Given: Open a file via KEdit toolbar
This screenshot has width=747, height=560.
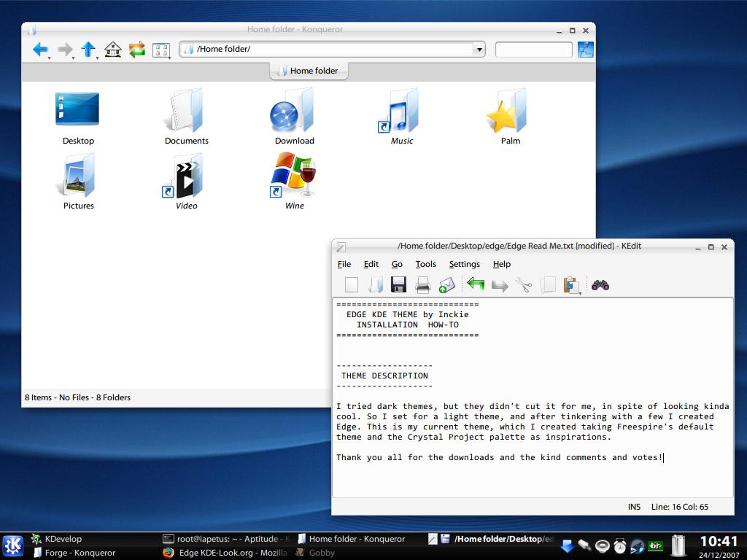Looking at the screenshot, I should (376, 285).
